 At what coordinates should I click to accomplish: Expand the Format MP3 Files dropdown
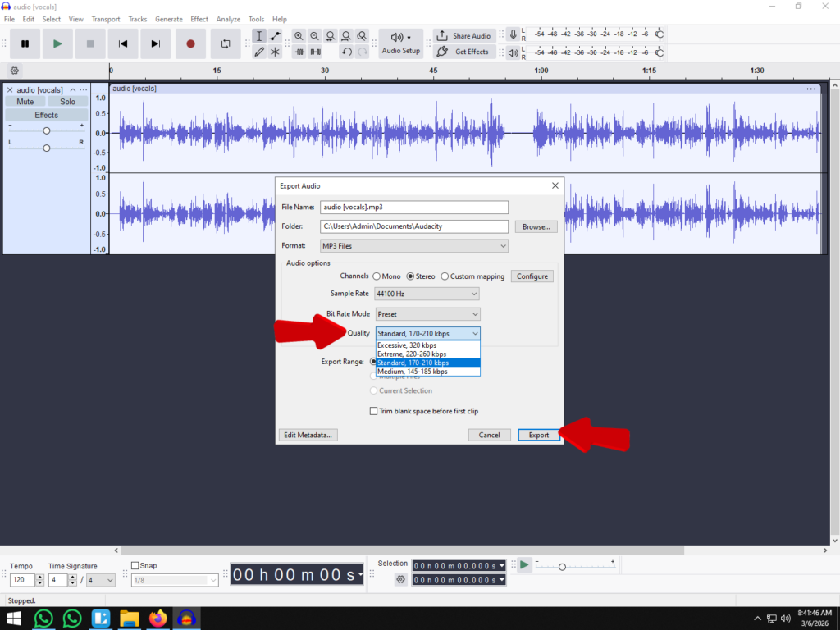point(414,246)
